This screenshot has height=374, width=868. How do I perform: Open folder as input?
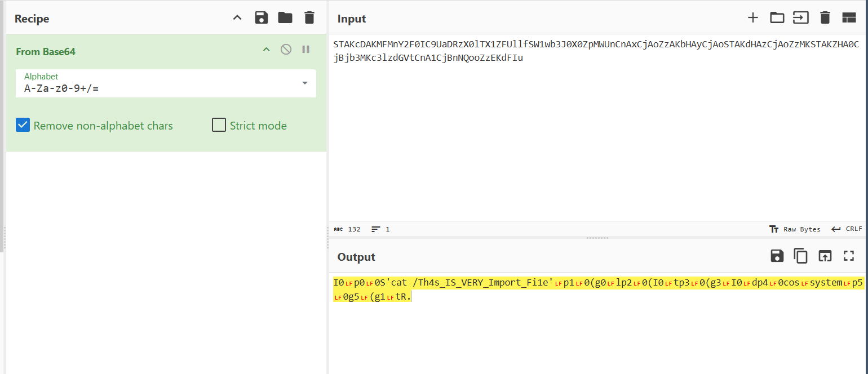pos(777,18)
